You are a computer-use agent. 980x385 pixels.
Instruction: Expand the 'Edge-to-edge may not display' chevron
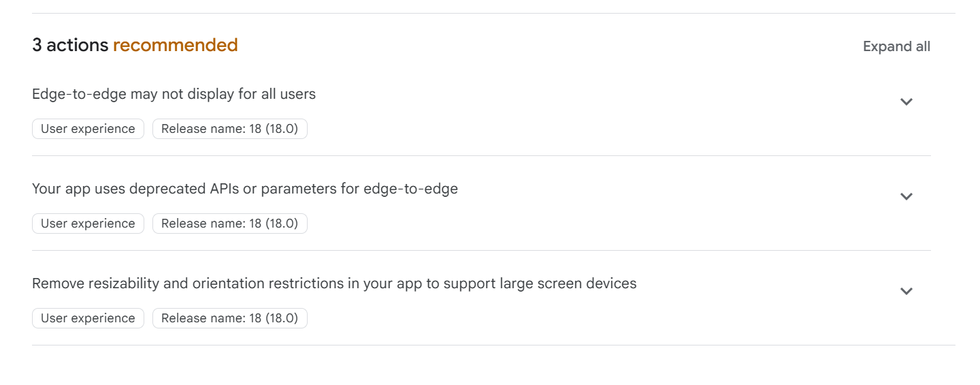[906, 102]
